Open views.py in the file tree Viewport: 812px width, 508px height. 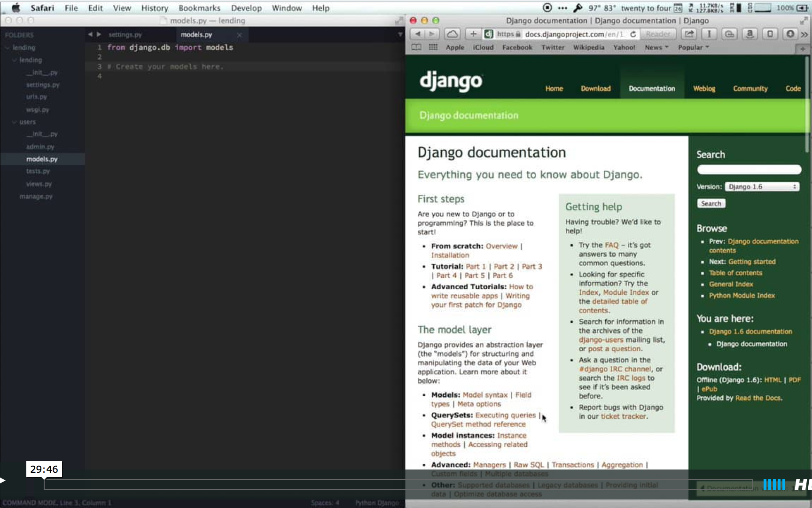39,184
